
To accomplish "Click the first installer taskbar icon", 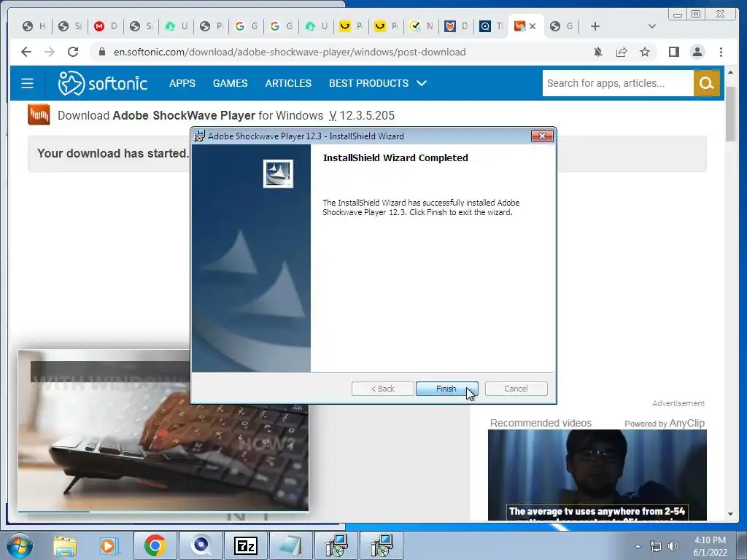I will tap(336, 545).
